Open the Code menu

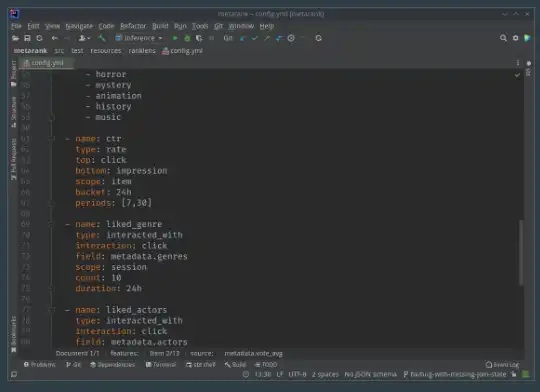(x=106, y=26)
